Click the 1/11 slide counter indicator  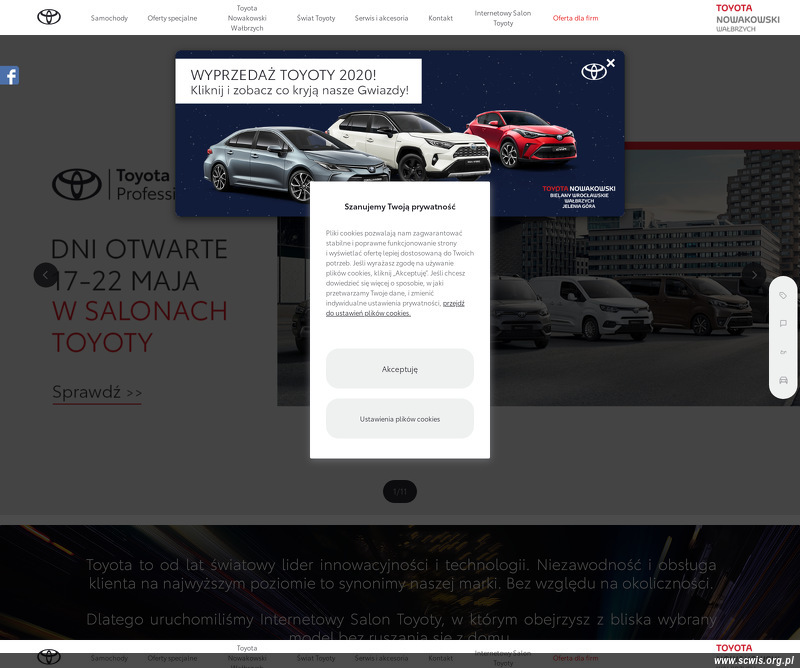400,492
